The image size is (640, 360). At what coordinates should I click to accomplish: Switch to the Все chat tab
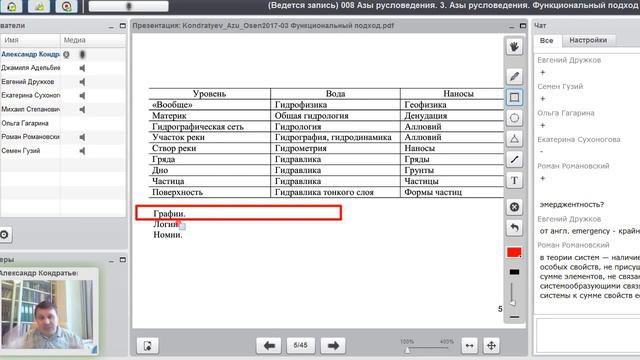[547, 40]
